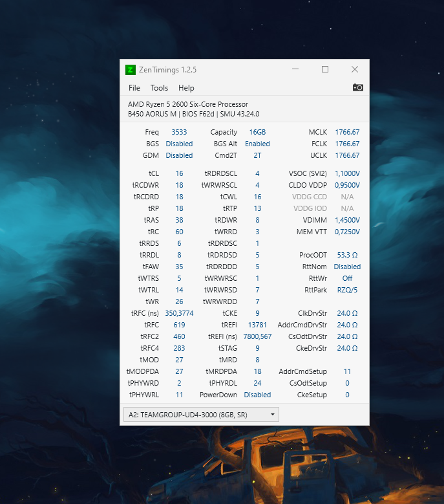Click the RttPark value RZQ/5
The width and height of the screenshot is (444, 504).
click(x=347, y=290)
